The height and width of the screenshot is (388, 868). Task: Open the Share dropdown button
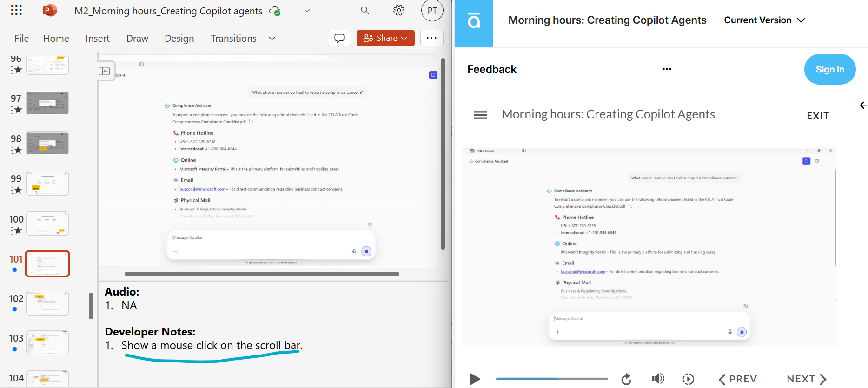(x=385, y=38)
